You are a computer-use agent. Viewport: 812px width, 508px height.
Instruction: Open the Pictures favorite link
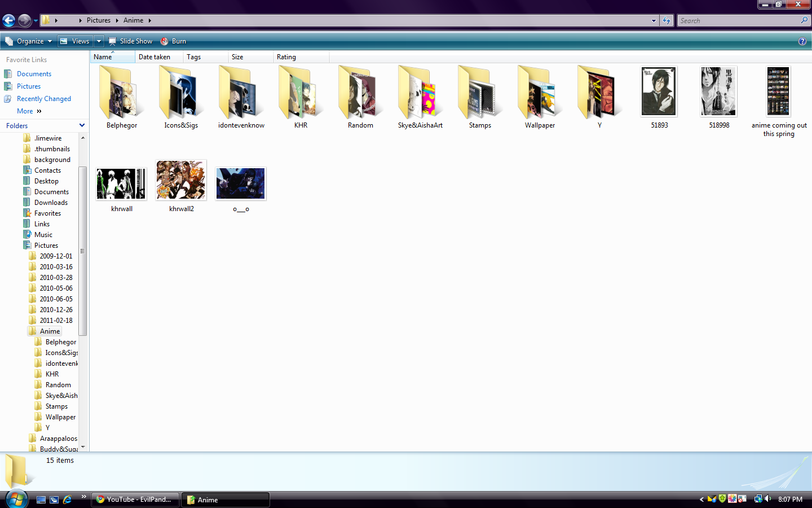point(29,86)
